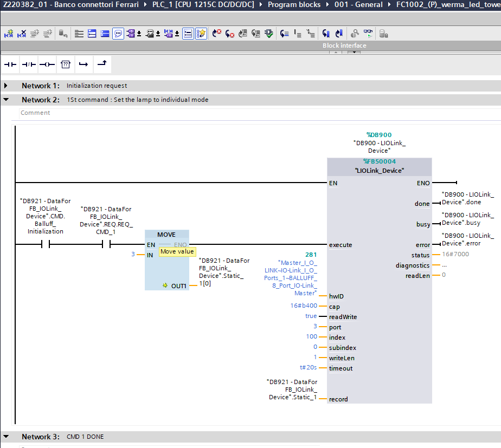Click the Network 2 Comment field
The height and width of the screenshot is (448, 501).
(36, 113)
